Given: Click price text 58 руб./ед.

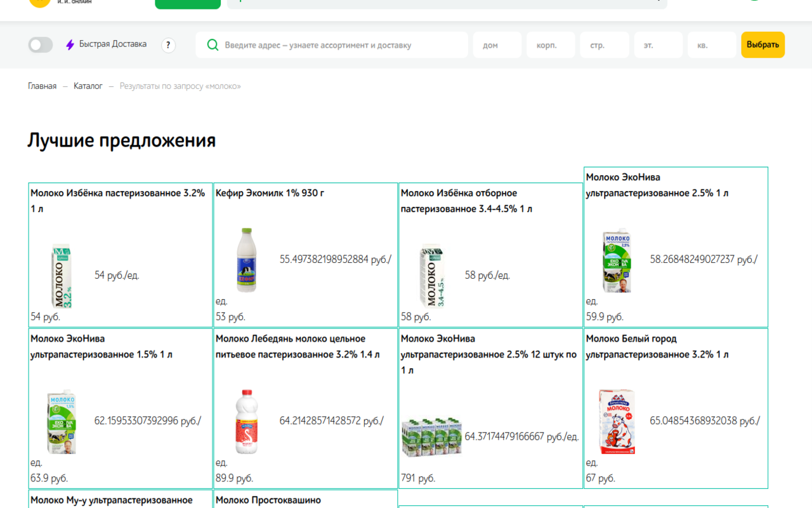Looking at the screenshot, I should (487, 276).
